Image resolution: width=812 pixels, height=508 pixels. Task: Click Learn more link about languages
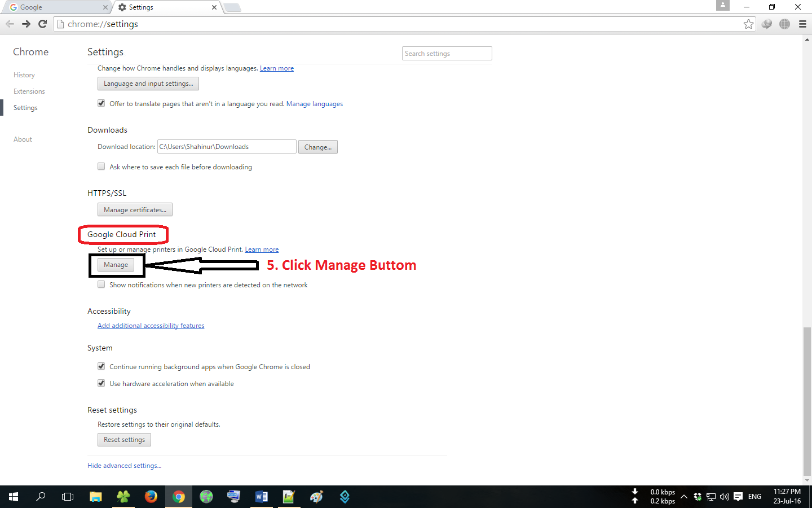click(x=277, y=68)
